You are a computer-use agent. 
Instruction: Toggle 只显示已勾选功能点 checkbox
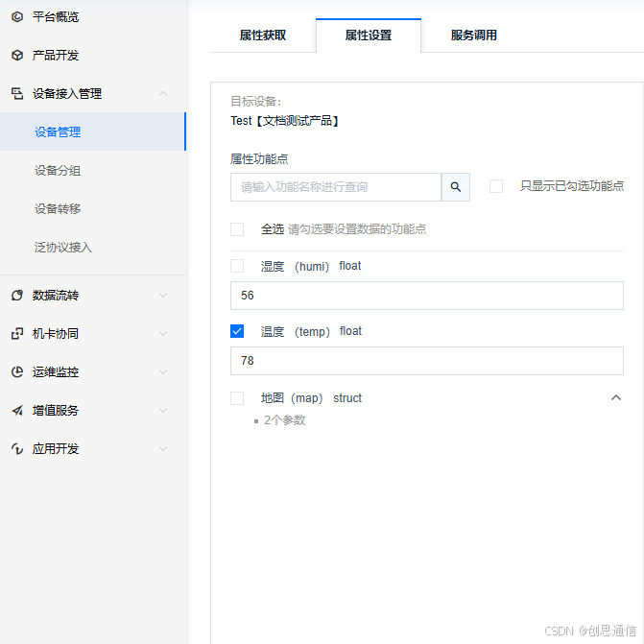[496, 186]
